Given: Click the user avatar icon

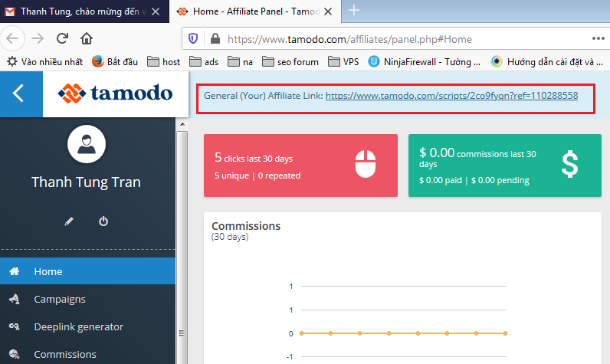Looking at the screenshot, I should (x=87, y=144).
